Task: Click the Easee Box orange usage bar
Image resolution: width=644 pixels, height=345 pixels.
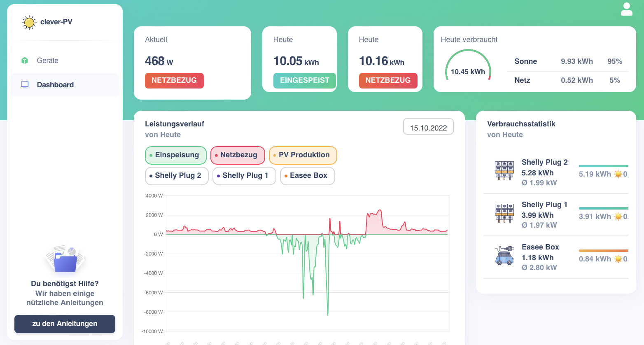Action: (604, 251)
